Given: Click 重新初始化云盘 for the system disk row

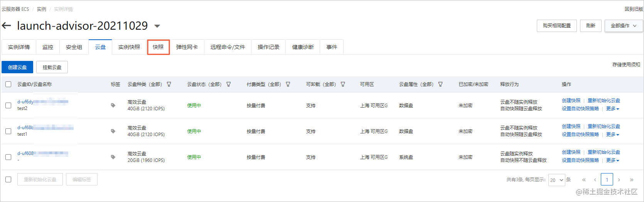Looking at the screenshot, I should (604, 152).
